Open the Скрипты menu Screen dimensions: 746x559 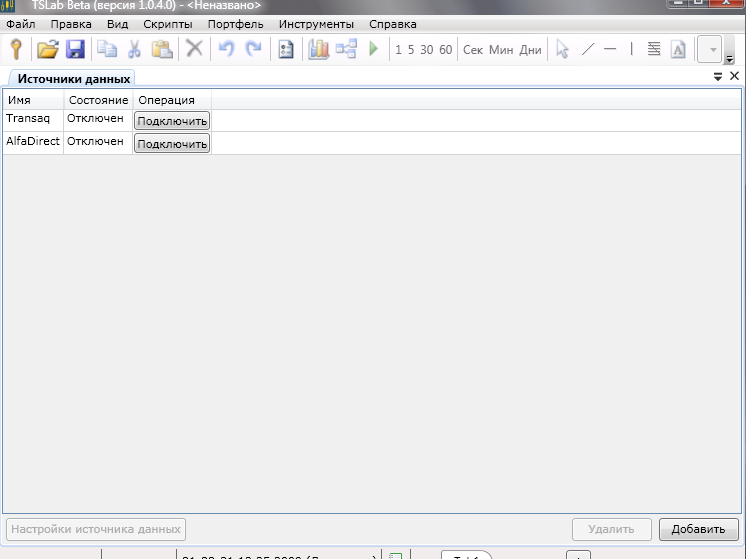167,24
